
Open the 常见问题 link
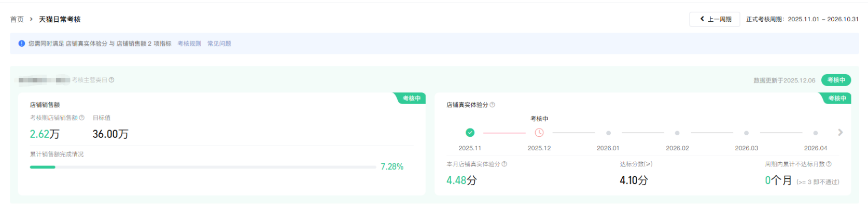click(x=219, y=44)
